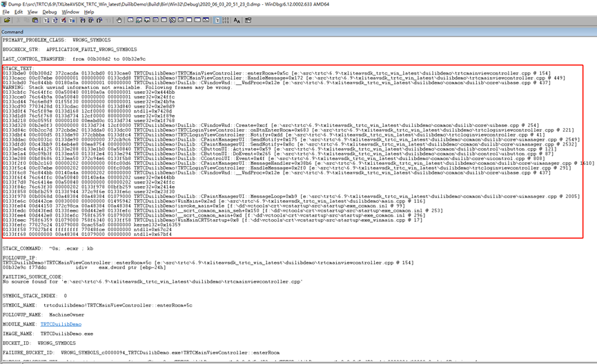Click the Stop Debugging icon with red X
Screen dimensions: 597x364
tap(63, 20)
